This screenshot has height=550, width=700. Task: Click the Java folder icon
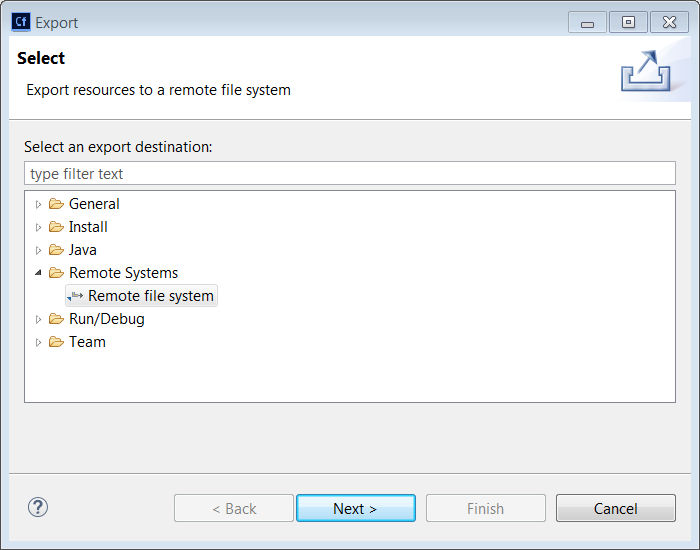(x=56, y=250)
